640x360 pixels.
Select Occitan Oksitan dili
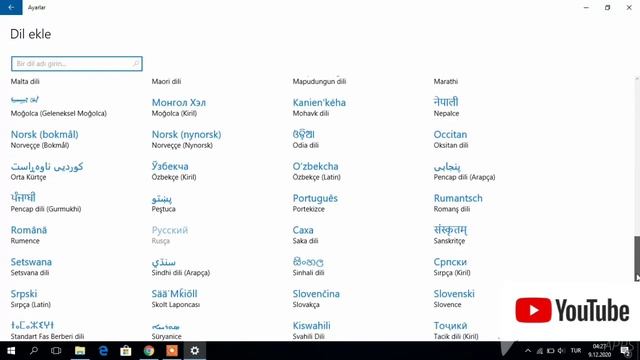[x=451, y=139]
